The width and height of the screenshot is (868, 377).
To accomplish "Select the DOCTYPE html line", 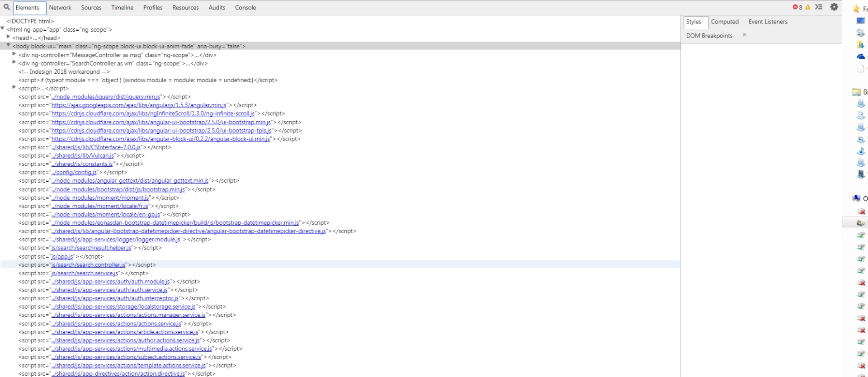I will click(x=30, y=21).
